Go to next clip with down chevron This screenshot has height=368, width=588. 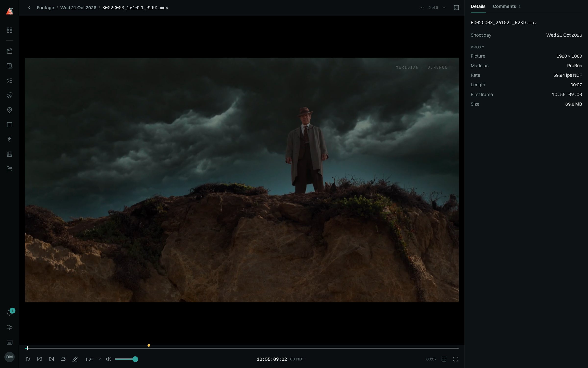pos(444,8)
